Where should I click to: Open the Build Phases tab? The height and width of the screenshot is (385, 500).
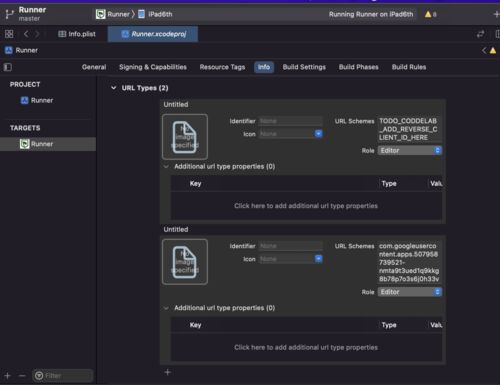(359, 67)
